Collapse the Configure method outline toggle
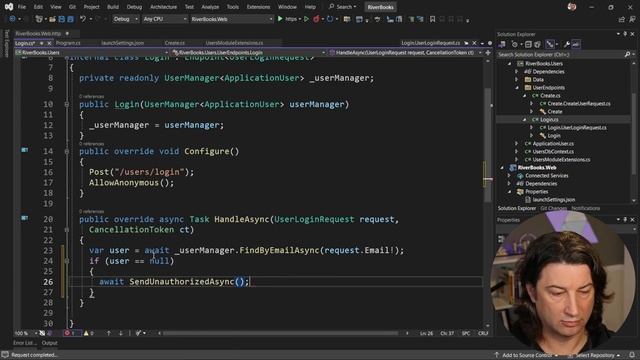Screen dimensions: 640x360 click(67, 151)
